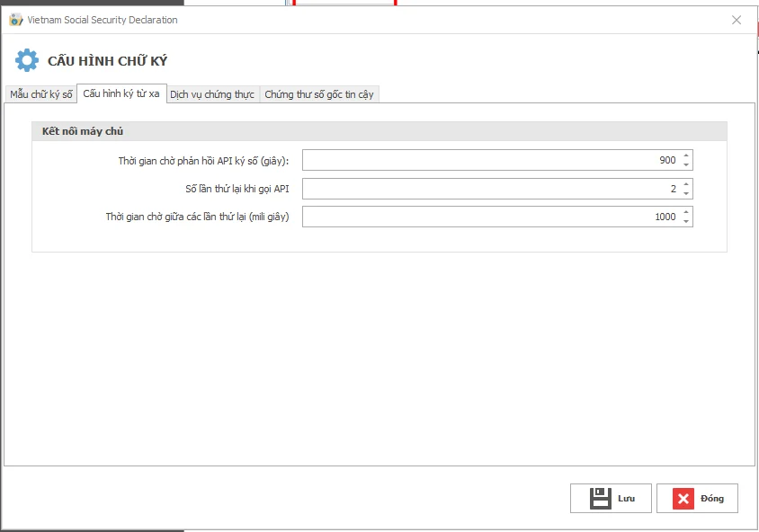The image size is (759, 532).
Task: Close dialog with the Đóng button
Action: pyautogui.click(x=697, y=498)
